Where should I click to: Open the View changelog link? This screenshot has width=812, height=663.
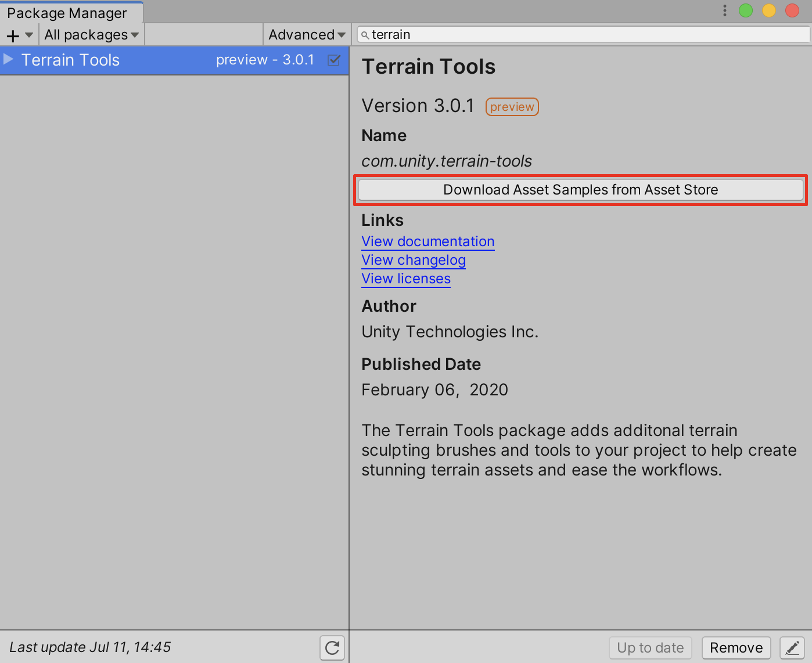pos(414,260)
